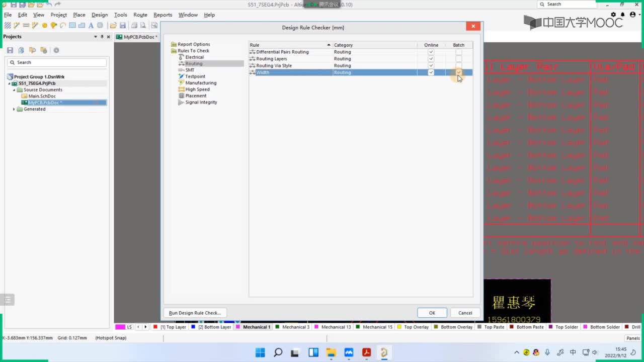The width and height of the screenshot is (644, 362).
Task: Click the Place Component chip icon
Action: click(100, 25)
